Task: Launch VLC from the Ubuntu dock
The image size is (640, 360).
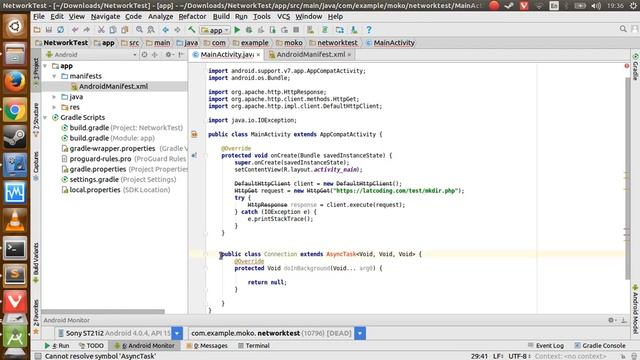Action: pos(15,220)
